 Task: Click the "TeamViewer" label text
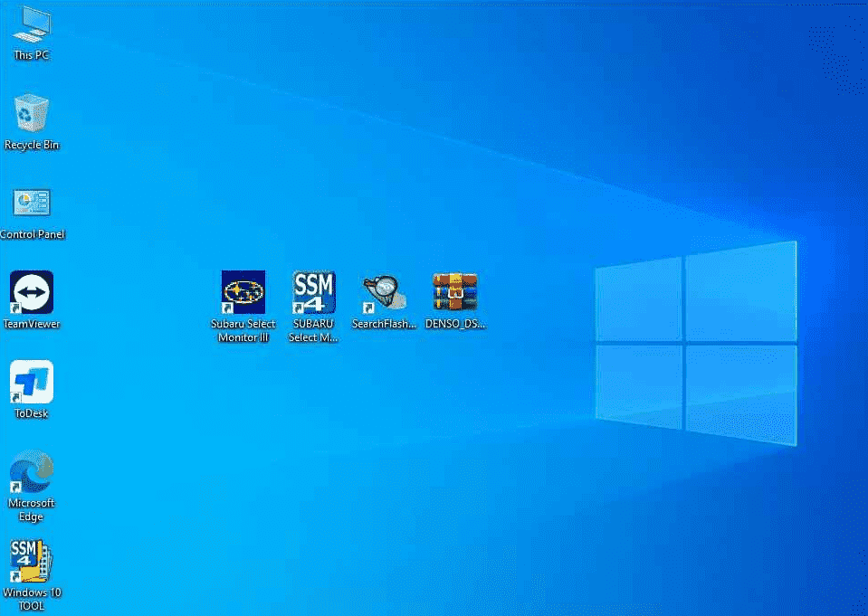(32, 324)
